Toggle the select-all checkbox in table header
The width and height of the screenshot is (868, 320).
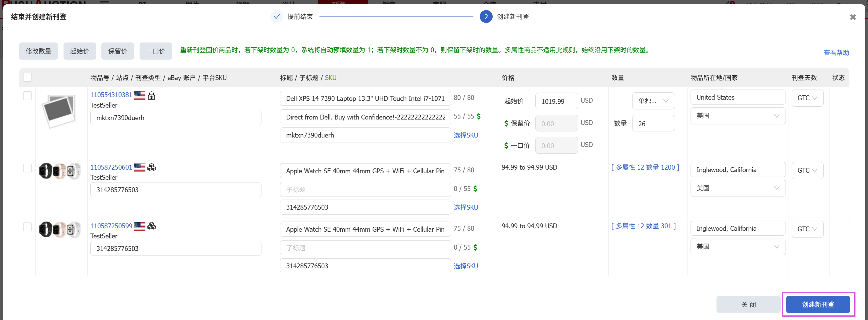click(x=27, y=78)
